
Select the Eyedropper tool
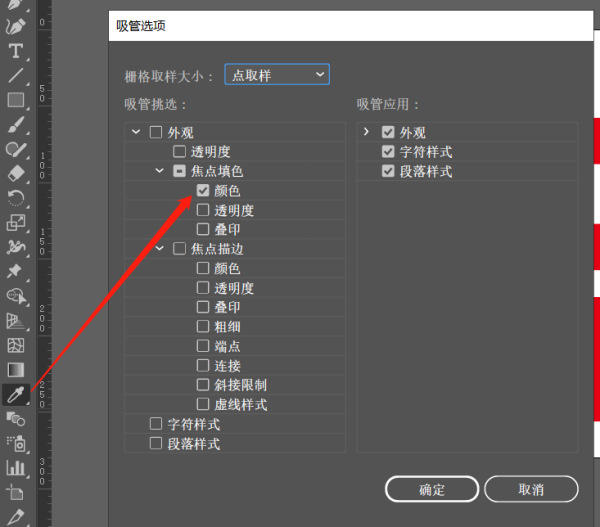point(16,395)
